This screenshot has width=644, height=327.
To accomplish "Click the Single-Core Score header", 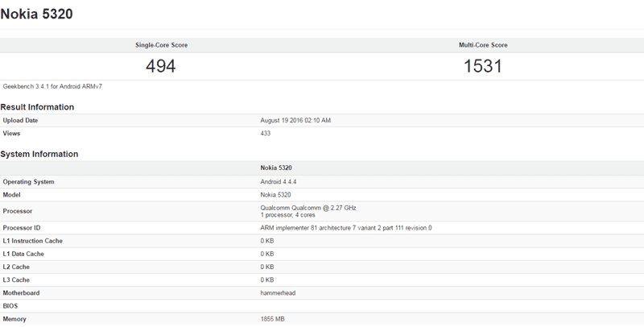I will tap(160, 45).
